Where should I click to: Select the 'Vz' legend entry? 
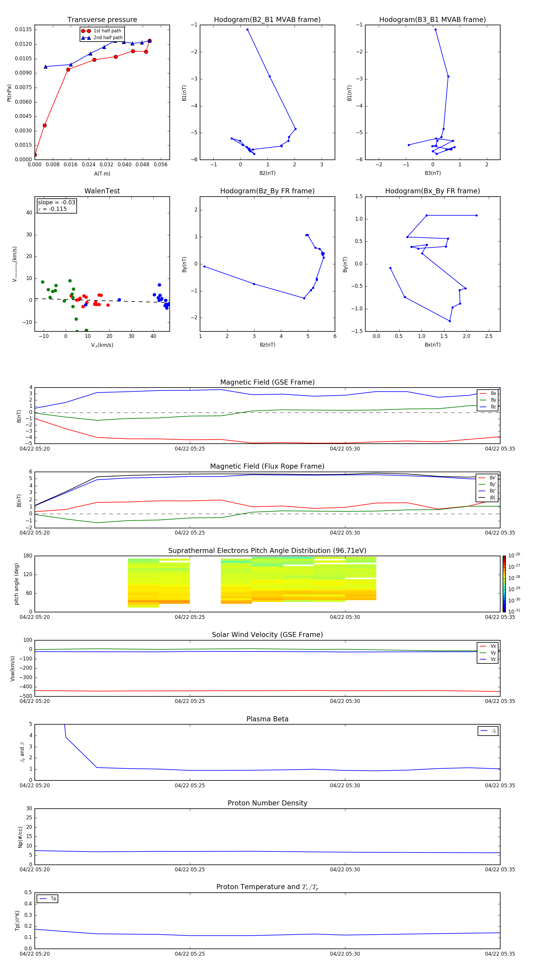[x=488, y=659]
